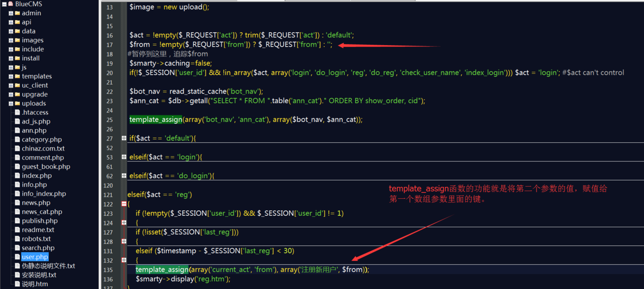The image size is (644, 289).
Task: Click the file icon next to search.php
Action: pos(18,248)
